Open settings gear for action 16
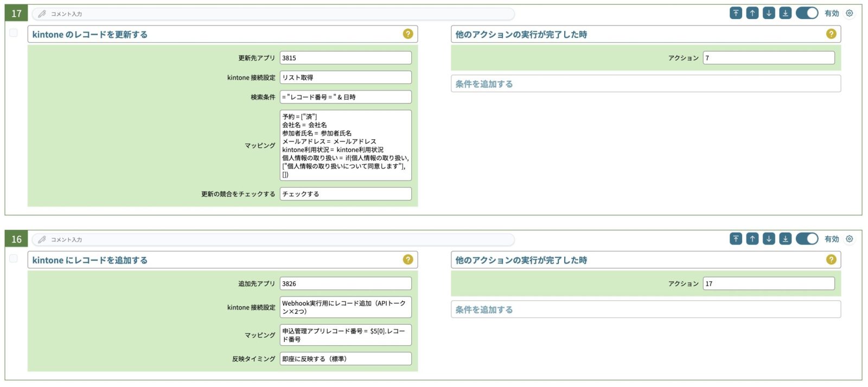 850,239
